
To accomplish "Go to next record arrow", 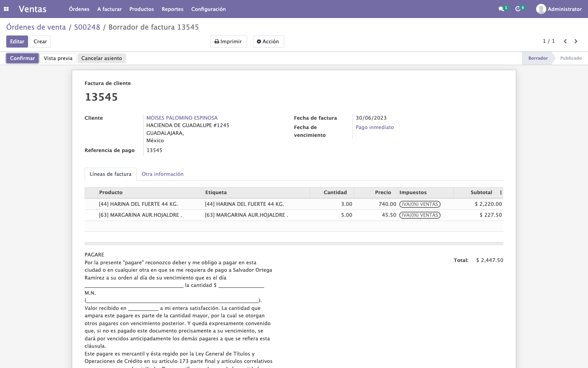I will (576, 41).
